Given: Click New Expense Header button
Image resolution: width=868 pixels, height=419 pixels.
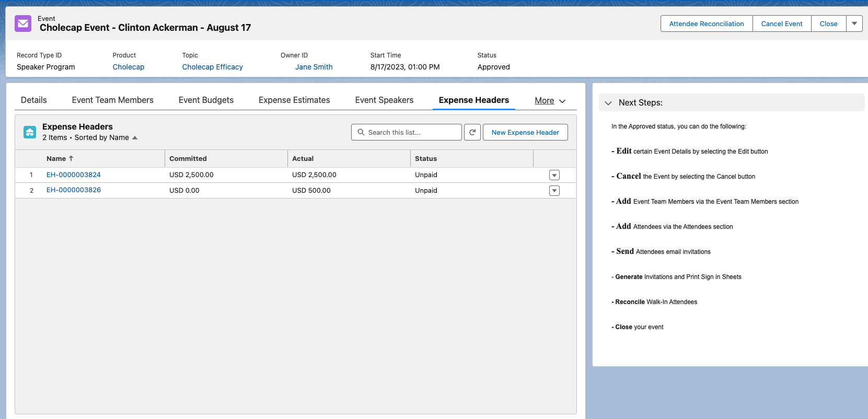Looking at the screenshot, I should pyautogui.click(x=525, y=132).
